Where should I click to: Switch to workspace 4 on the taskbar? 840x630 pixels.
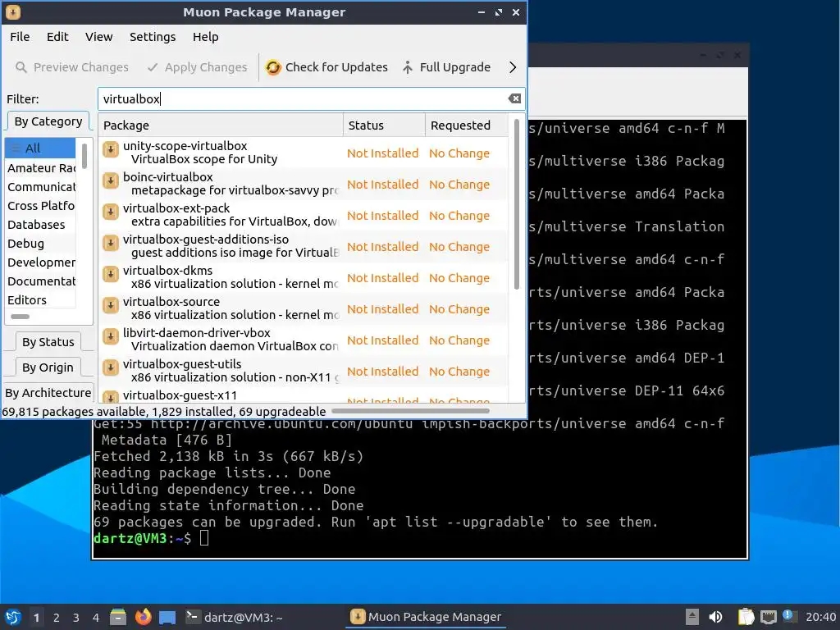[96, 618]
